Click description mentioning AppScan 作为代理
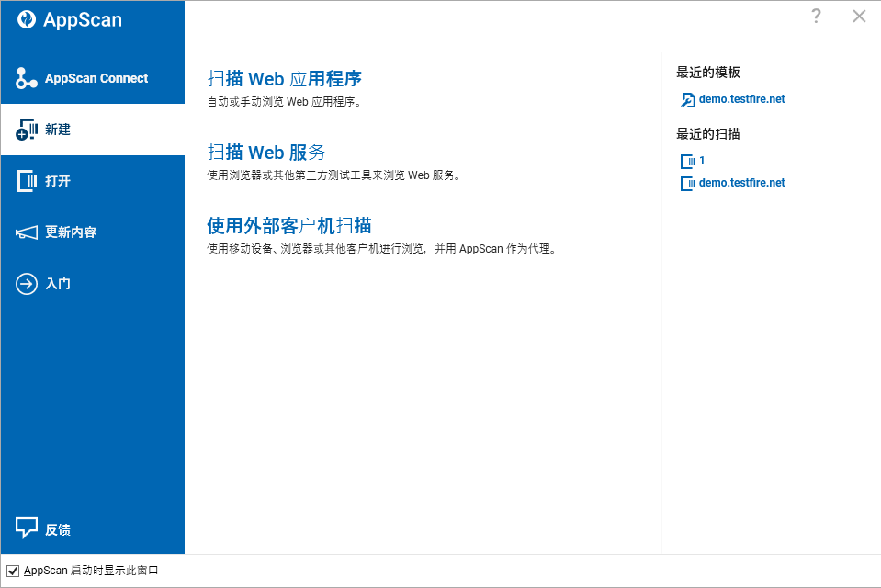 pyautogui.click(x=383, y=249)
